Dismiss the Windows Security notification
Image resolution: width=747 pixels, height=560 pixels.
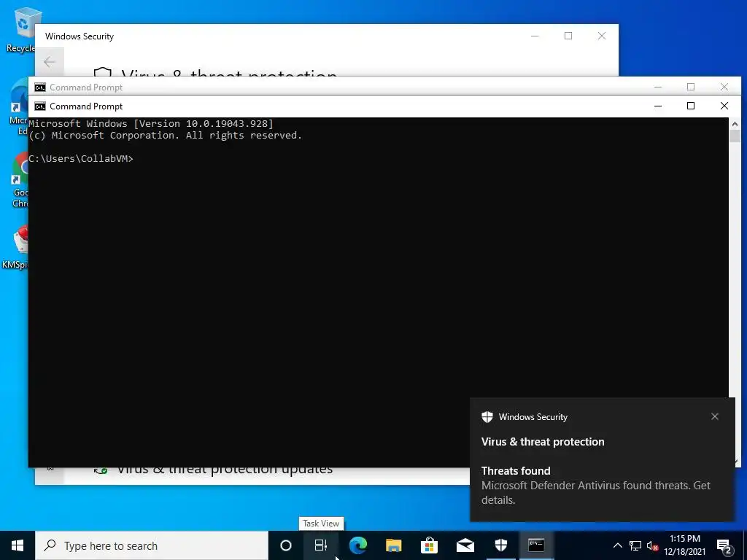coord(715,416)
